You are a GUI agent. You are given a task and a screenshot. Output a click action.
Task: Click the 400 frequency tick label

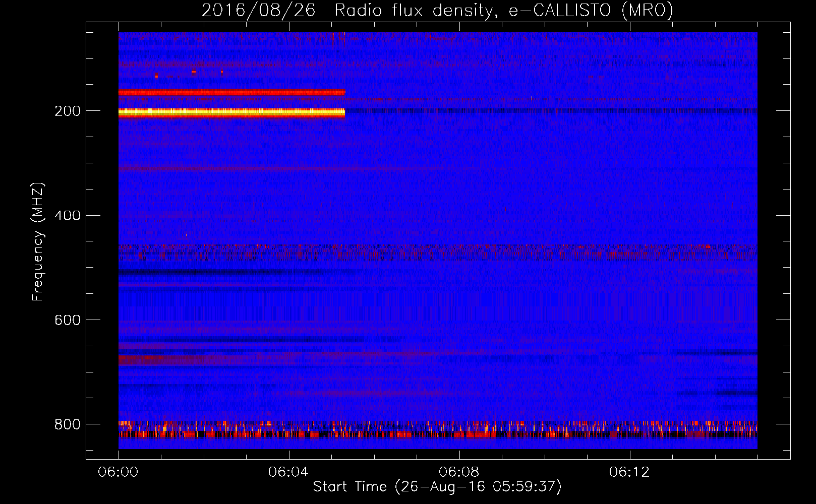68,216
